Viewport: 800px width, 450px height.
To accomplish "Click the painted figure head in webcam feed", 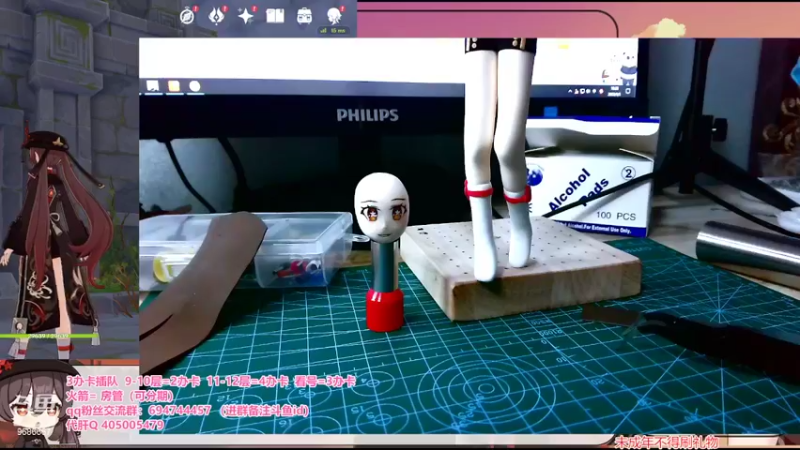I will pos(382,207).
